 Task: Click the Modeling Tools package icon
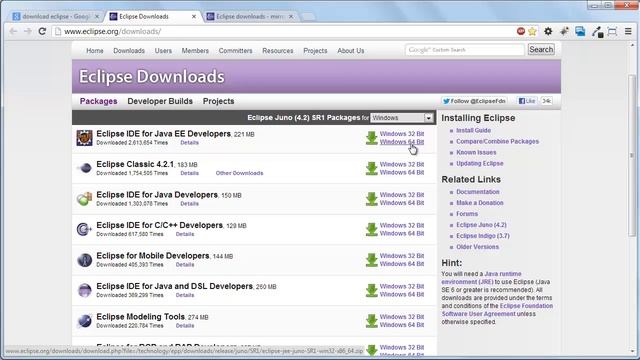[x=84, y=321]
